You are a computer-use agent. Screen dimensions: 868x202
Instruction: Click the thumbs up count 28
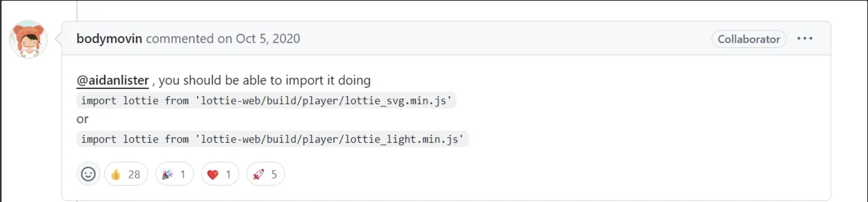coord(134,174)
